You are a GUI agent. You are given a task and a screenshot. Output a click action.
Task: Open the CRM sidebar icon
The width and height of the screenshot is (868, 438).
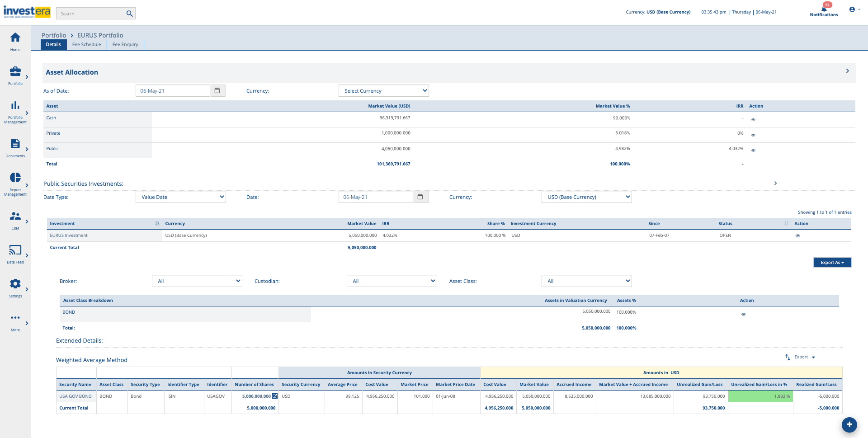tap(15, 216)
